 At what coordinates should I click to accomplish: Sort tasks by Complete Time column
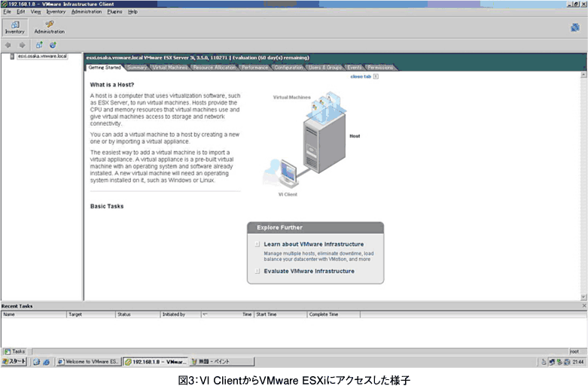pos(334,315)
